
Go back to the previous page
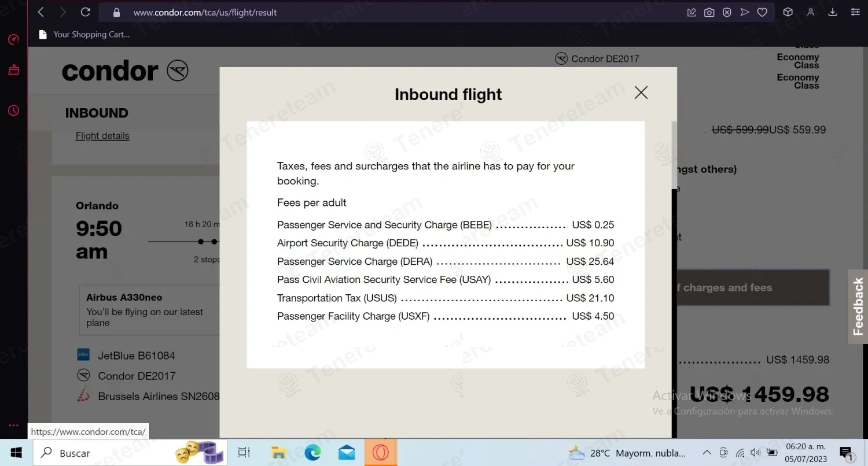click(41, 12)
